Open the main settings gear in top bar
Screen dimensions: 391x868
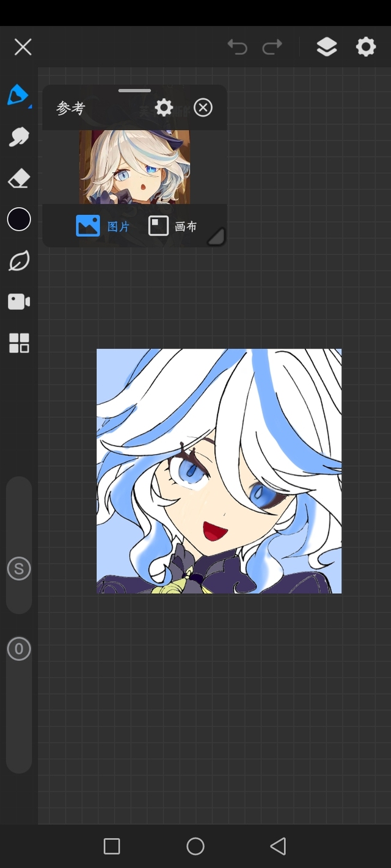tap(366, 47)
